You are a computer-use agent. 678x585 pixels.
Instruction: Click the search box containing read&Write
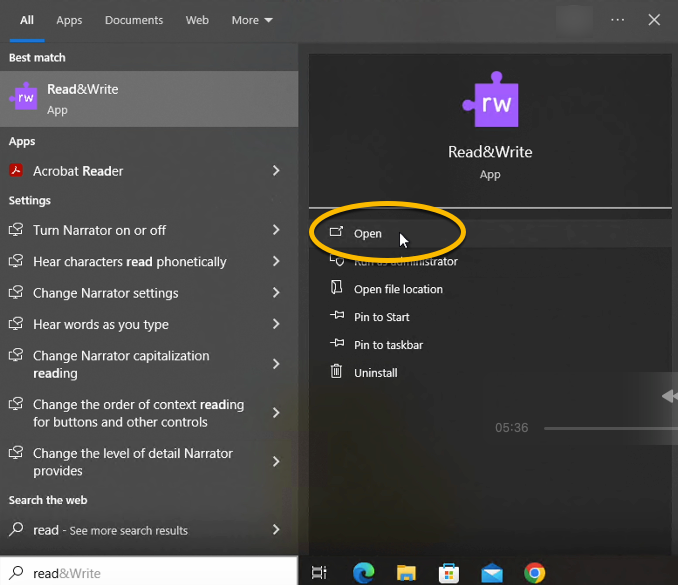150,573
